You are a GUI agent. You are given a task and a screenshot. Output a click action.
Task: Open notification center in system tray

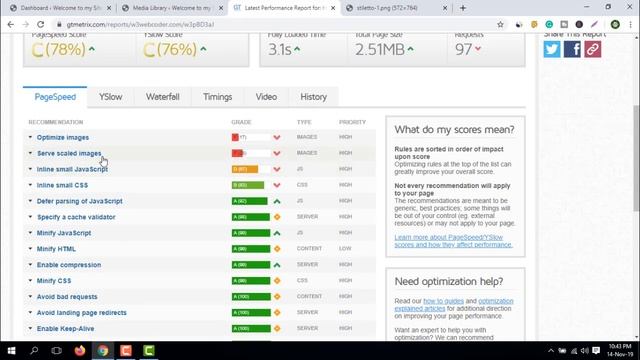[x=596, y=351]
